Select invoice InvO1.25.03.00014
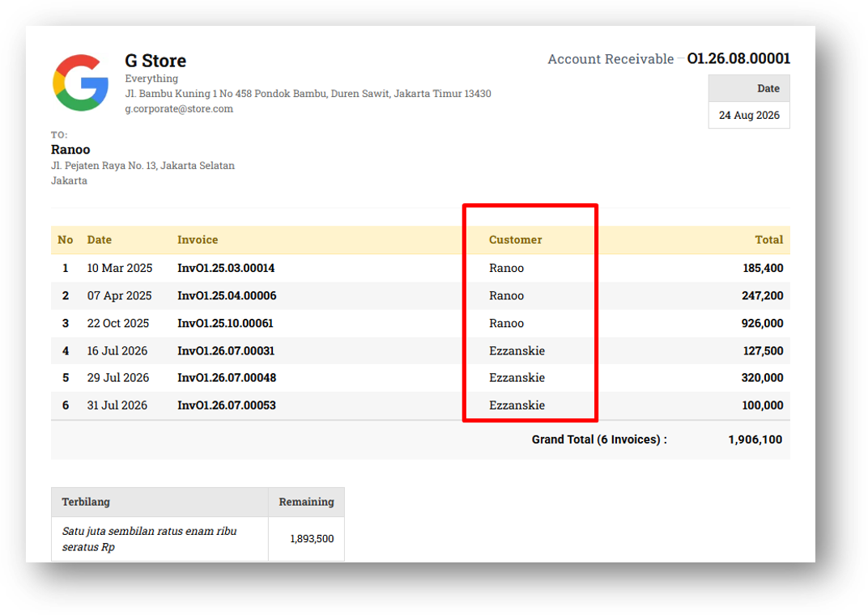868x615 pixels. pos(226,268)
